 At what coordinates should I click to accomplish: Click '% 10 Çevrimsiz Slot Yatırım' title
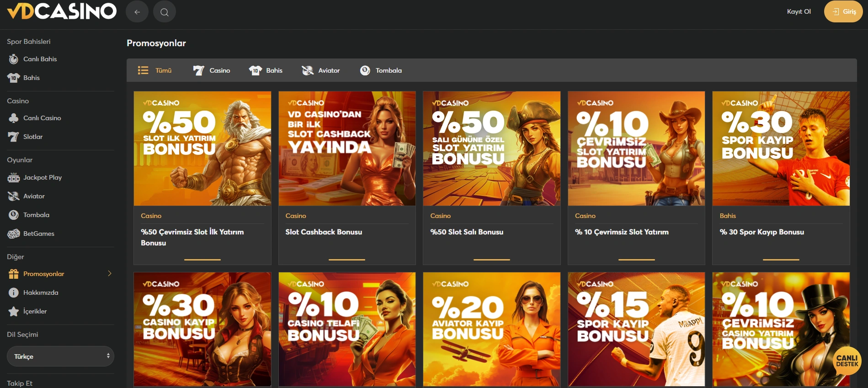[622, 232]
